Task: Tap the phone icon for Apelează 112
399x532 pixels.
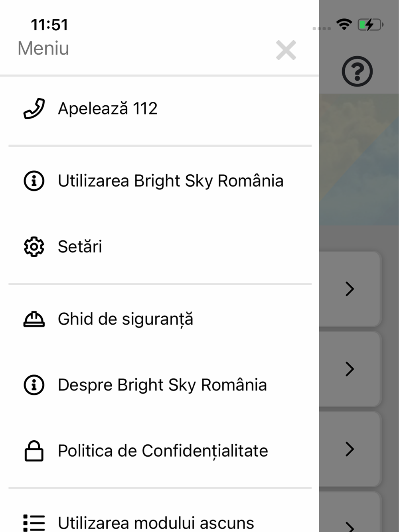Action: pyautogui.click(x=34, y=109)
